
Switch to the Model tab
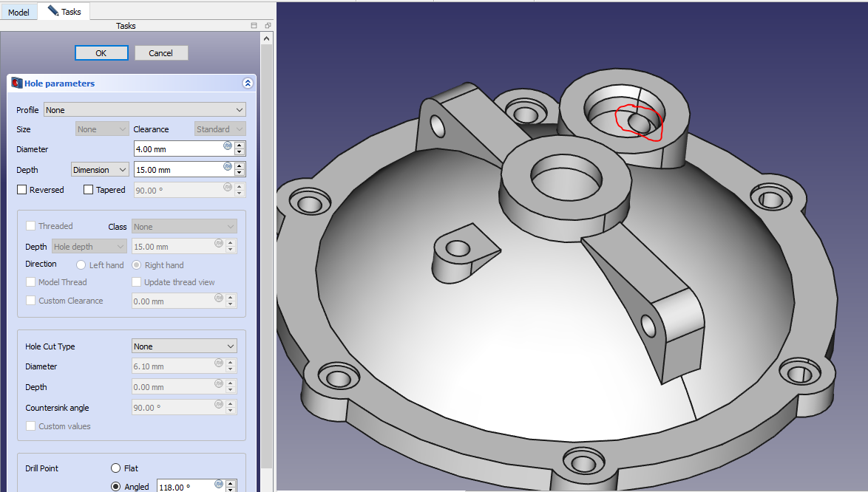[18, 12]
